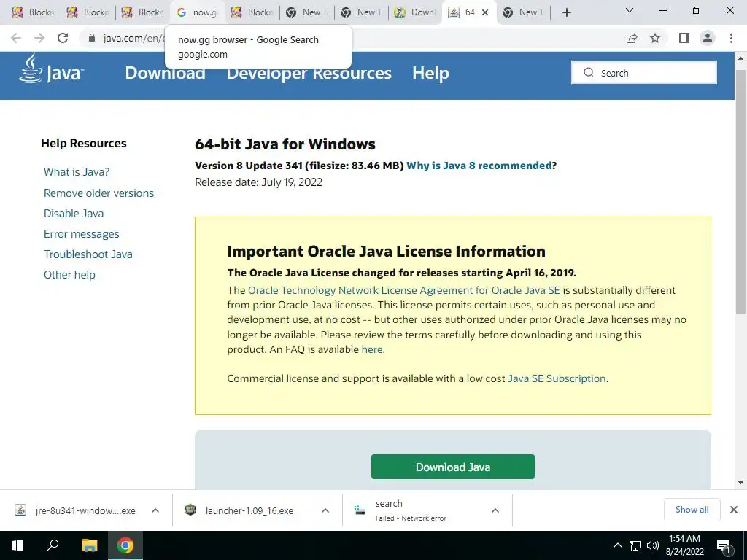Open 'Error messages' link
The image size is (747, 560).
[x=82, y=234]
